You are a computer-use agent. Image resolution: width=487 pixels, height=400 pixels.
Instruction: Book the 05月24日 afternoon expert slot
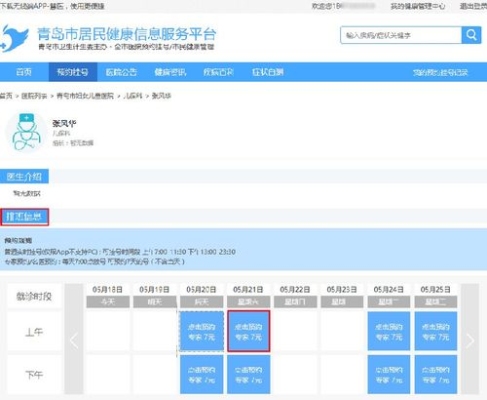[389, 374]
